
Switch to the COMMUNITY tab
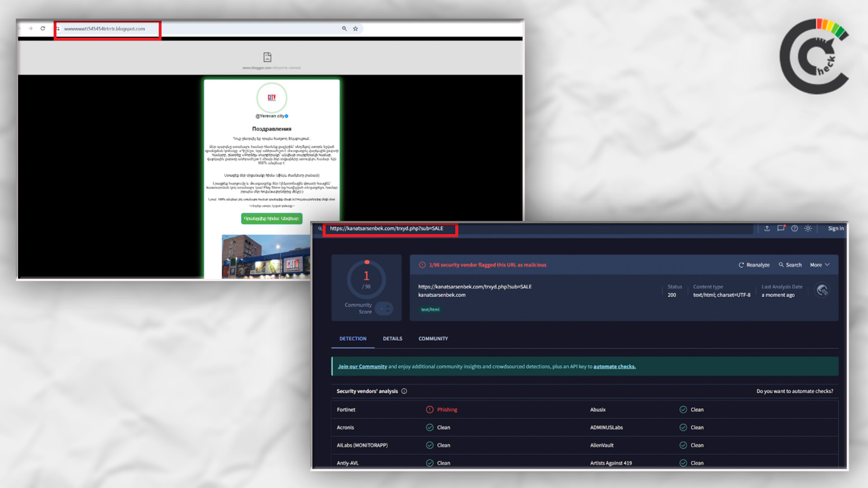pos(433,339)
